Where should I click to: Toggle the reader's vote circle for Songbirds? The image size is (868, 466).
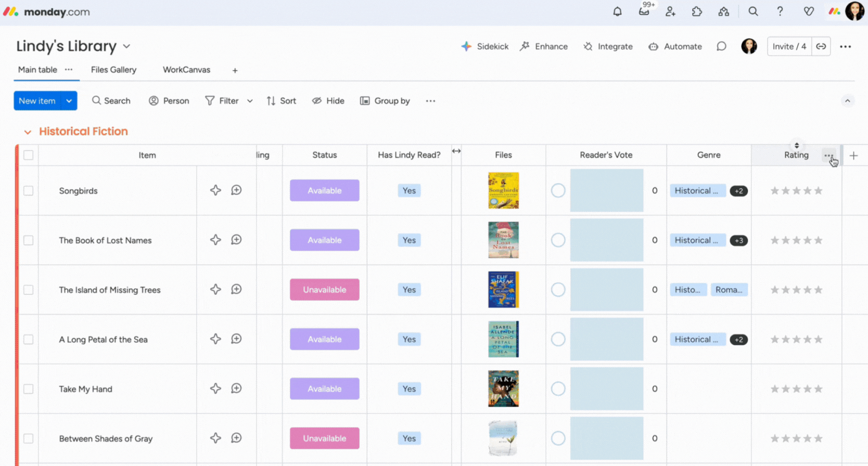[x=558, y=191]
